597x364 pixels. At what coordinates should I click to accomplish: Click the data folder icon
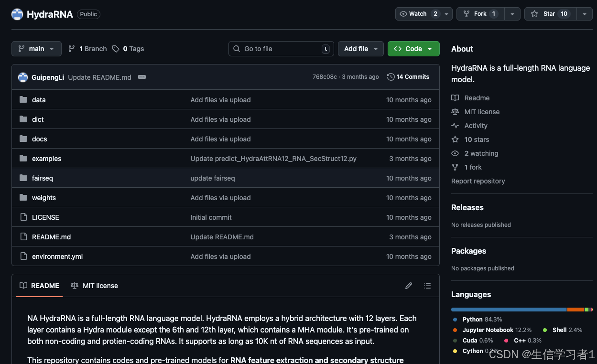pyautogui.click(x=23, y=100)
